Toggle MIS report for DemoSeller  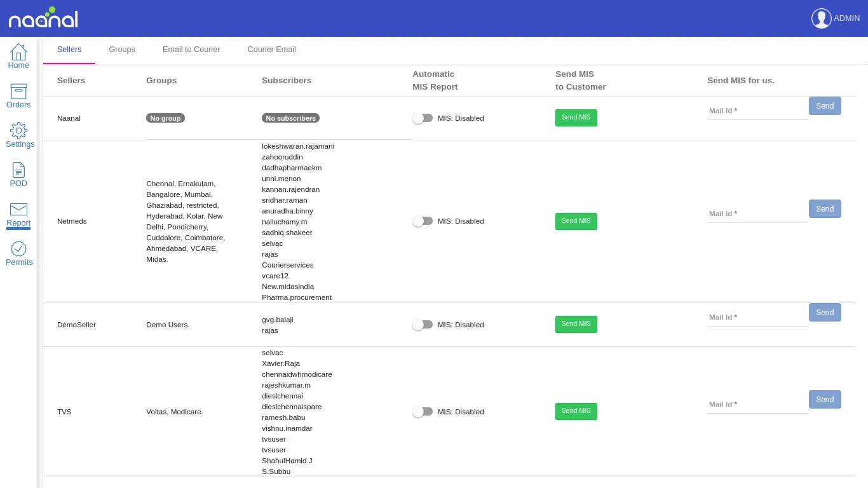coord(423,325)
